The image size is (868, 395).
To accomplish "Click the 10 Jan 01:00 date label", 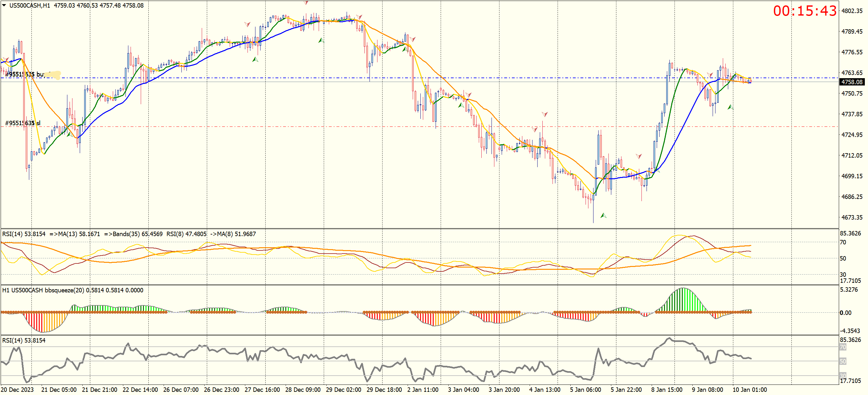I will pyautogui.click(x=749, y=390).
